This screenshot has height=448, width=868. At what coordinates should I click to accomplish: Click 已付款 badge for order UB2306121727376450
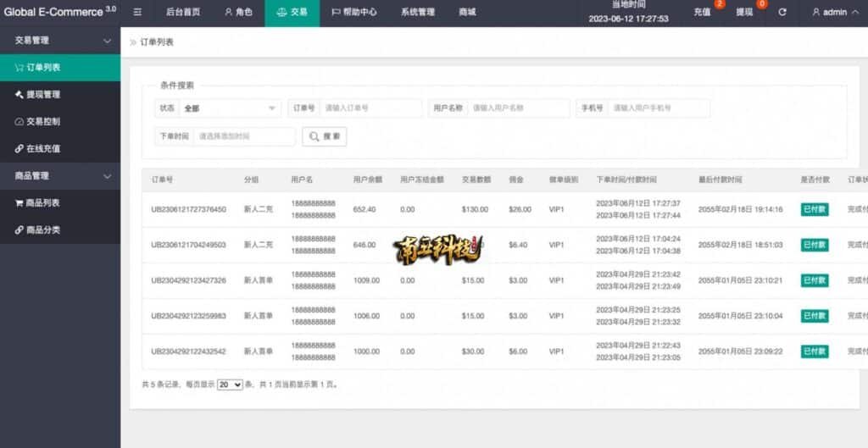[x=814, y=209]
